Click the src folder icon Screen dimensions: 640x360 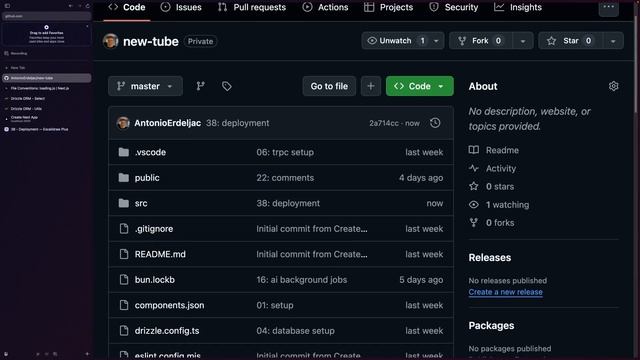[124, 203]
